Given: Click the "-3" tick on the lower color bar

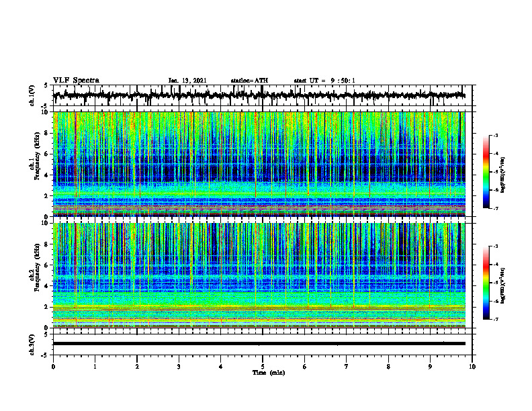Looking at the screenshot, I should [496, 246].
